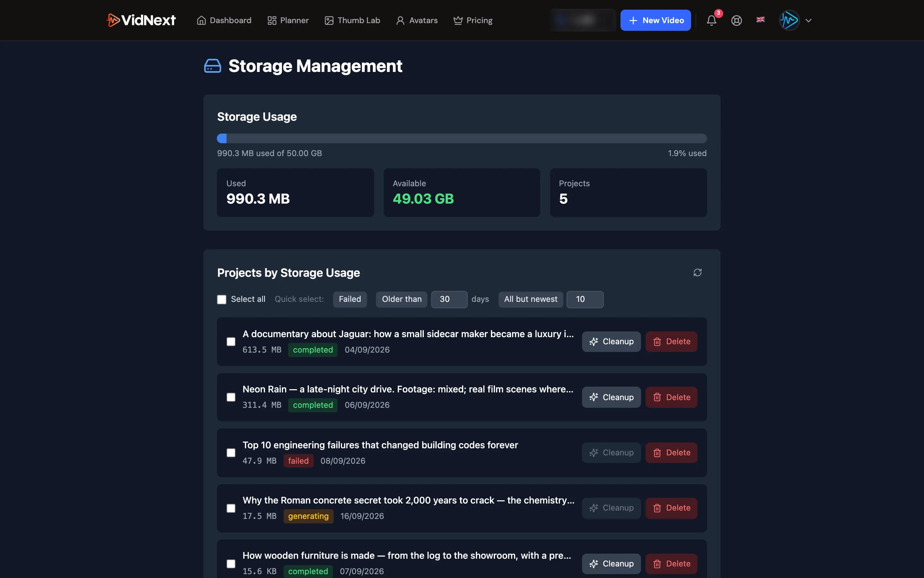Viewport: 924px width, 578px height.
Task: Open the help lifebuoy icon
Action: coord(737,20)
